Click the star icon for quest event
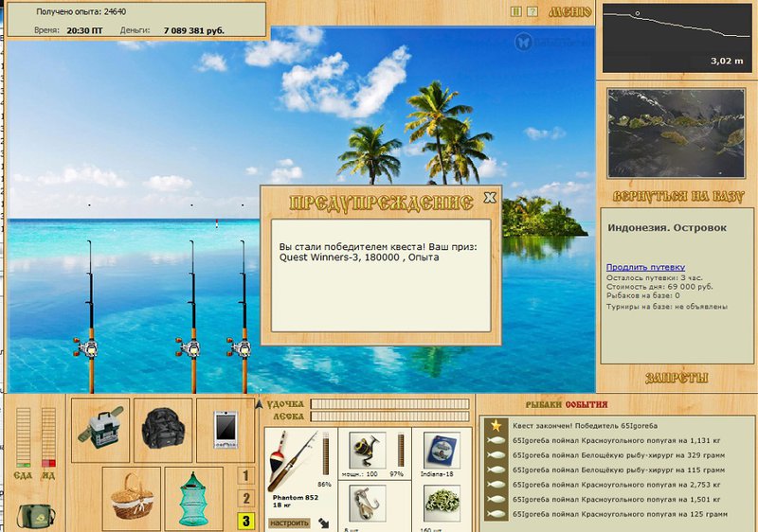This screenshot has height=532, width=758. coord(496,426)
